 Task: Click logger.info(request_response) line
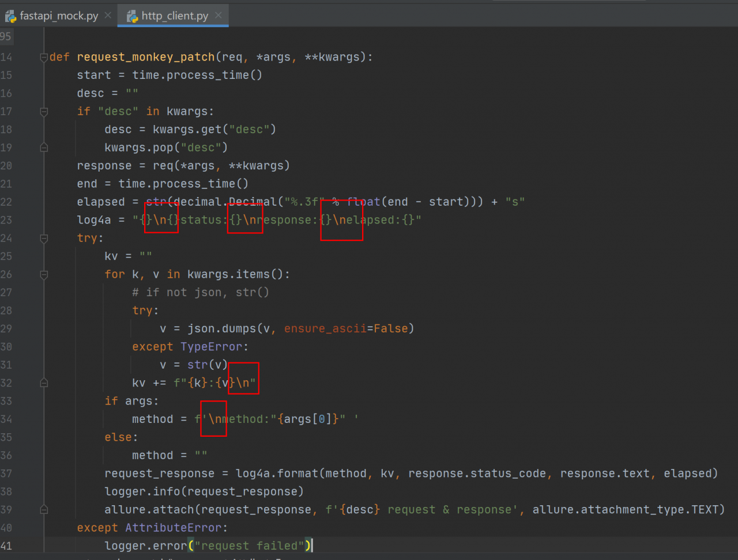click(x=204, y=491)
